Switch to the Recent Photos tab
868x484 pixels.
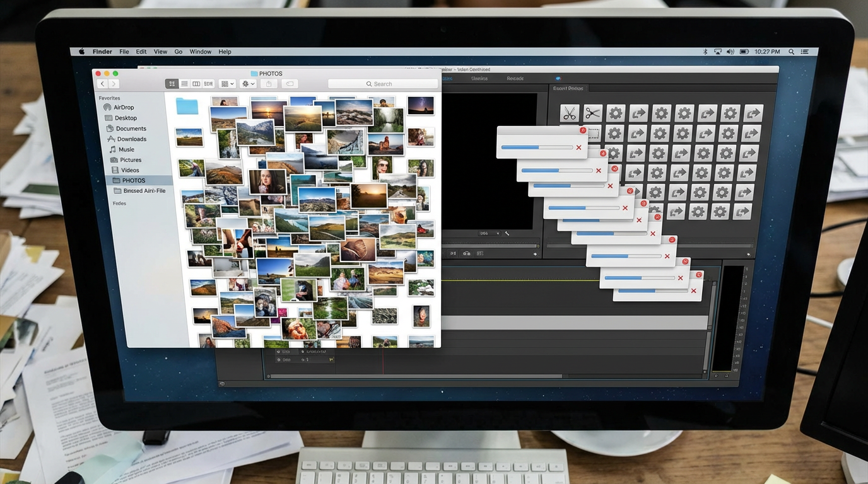[567, 88]
